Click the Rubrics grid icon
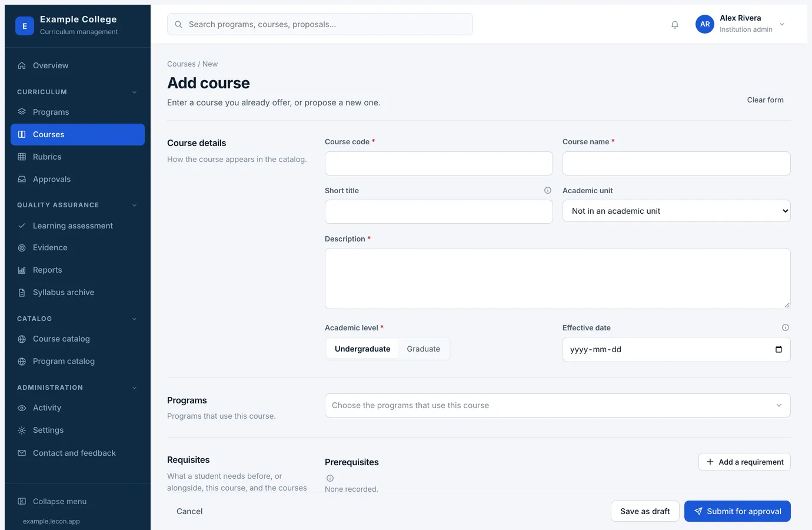Image resolution: width=812 pixels, height=530 pixels. [22, 157]
